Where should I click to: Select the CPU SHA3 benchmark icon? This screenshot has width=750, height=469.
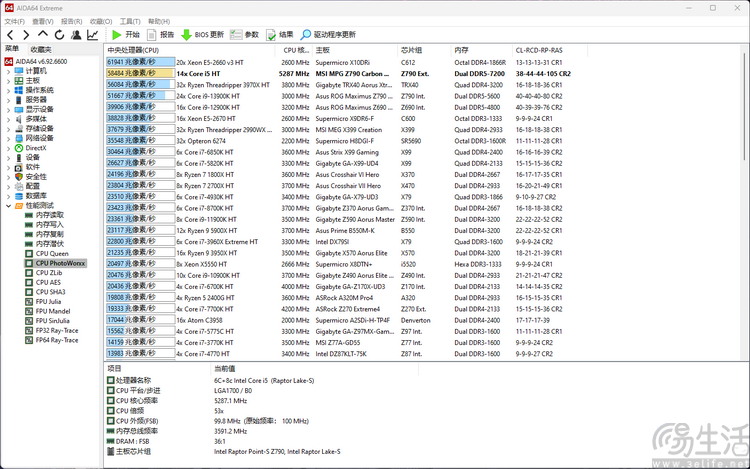(x=29, y=292)
